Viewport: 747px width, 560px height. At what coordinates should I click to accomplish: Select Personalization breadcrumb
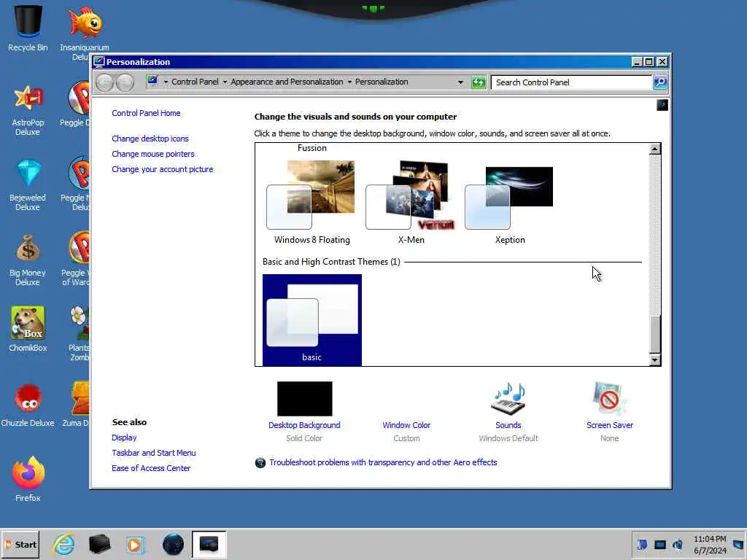pyautogui.click(x=382, y=82)
